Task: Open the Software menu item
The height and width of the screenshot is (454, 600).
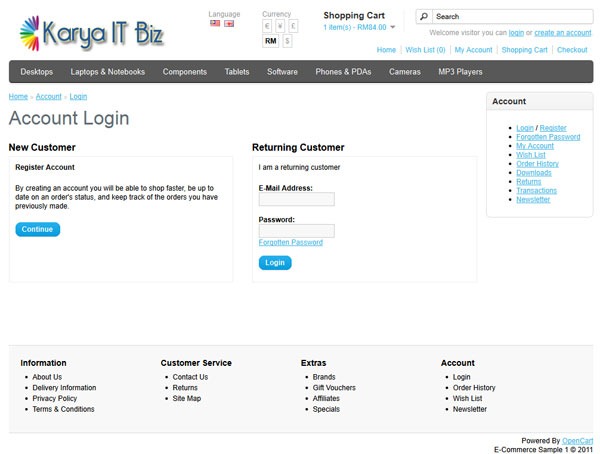Action: pyautogui.click(x=282, y=72)
